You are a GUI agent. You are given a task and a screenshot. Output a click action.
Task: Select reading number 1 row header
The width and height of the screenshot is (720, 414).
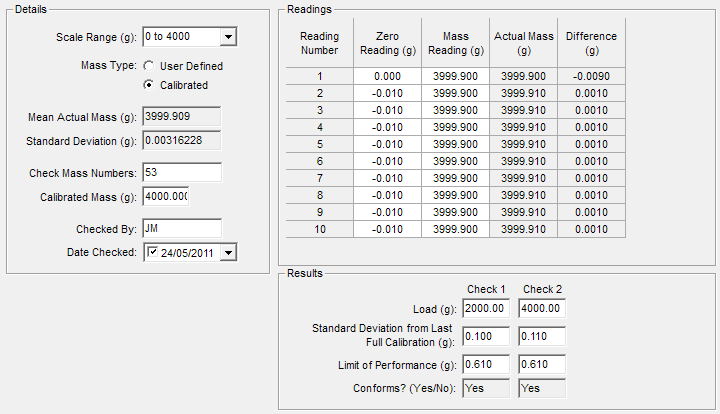[x=319, y=76]
